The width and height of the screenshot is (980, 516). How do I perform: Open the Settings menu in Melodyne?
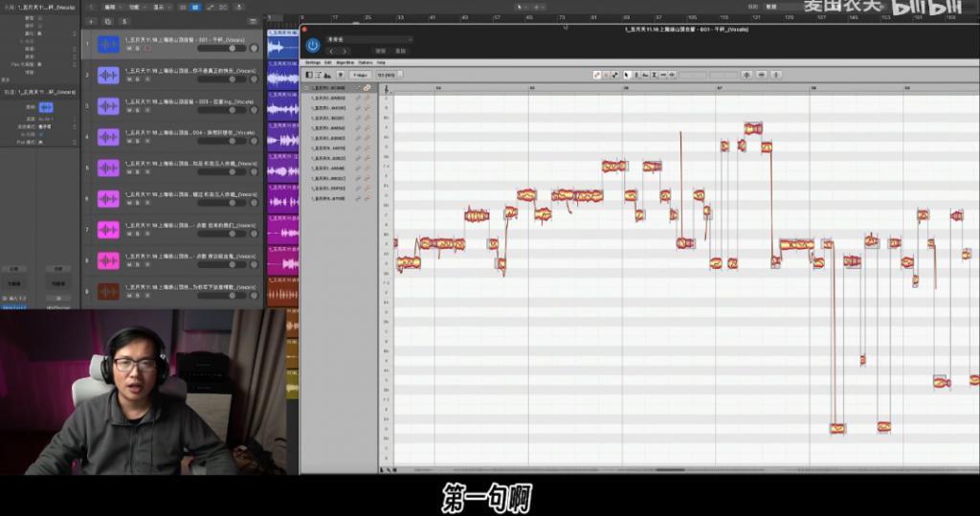pos(313,62)
